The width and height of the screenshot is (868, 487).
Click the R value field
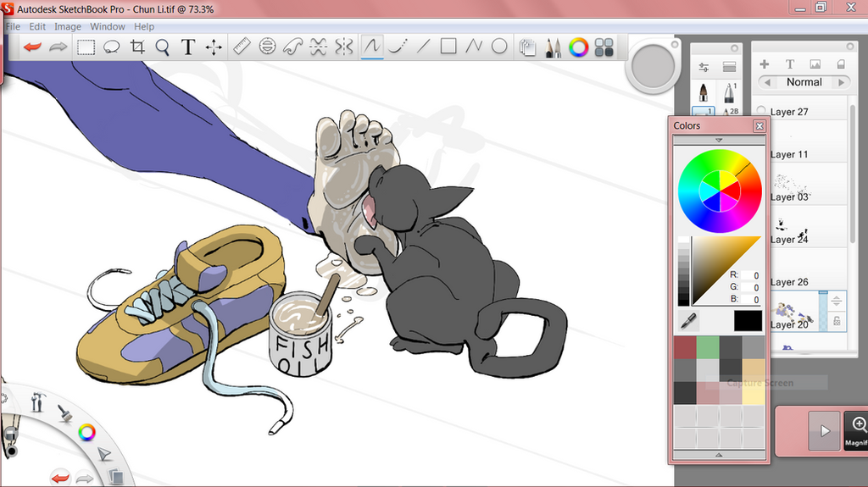tap(751, 275)
